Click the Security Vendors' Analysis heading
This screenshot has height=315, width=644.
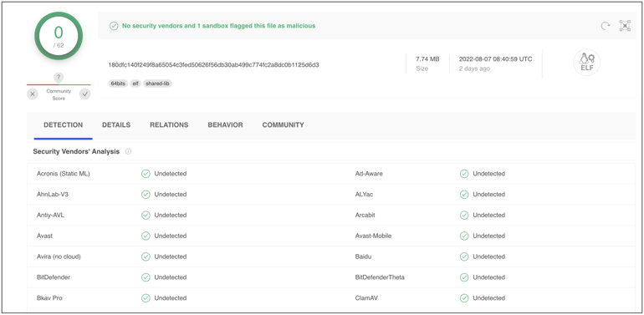coord(76,152)
